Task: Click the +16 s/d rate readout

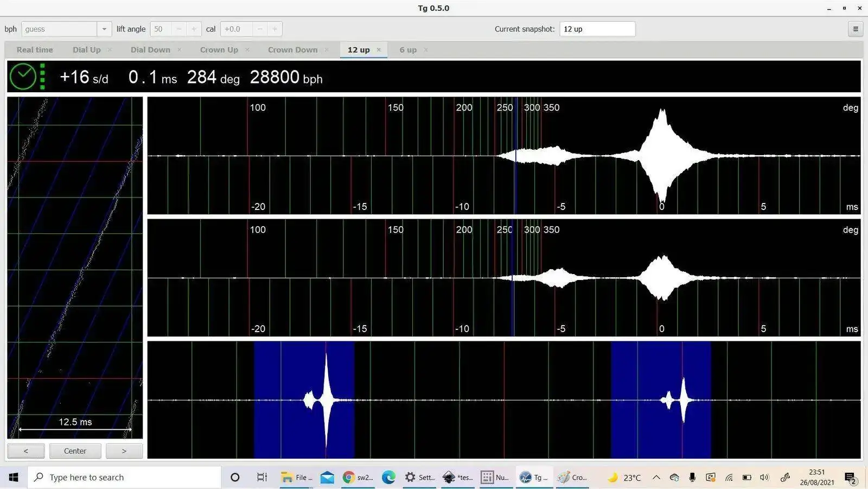Action: 84,77
